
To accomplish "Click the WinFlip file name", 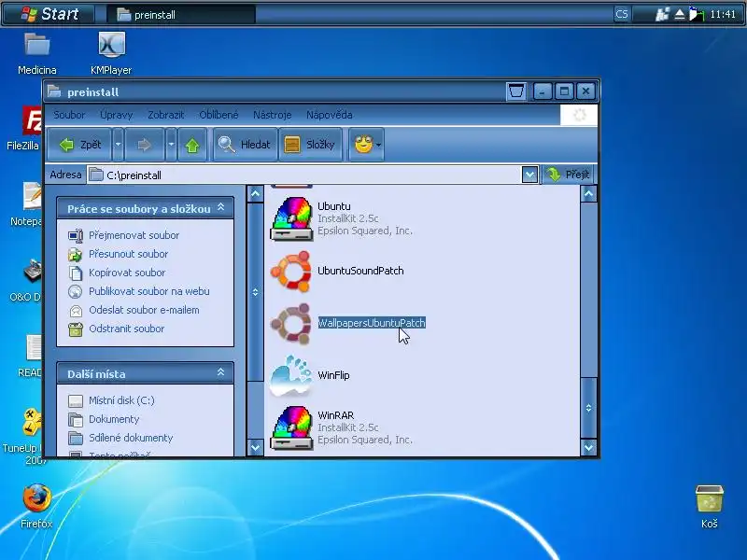I will [333, 375].
